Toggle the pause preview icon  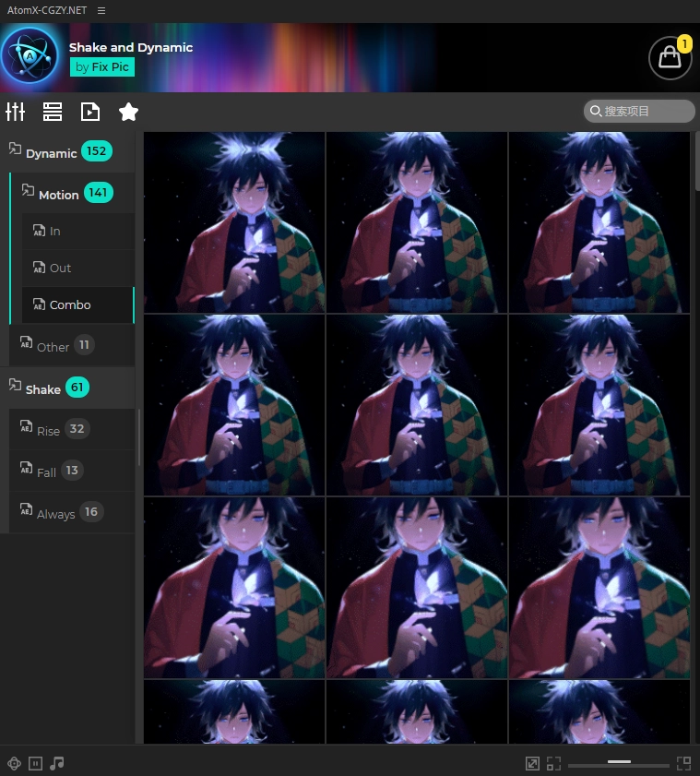pos(36,763)
